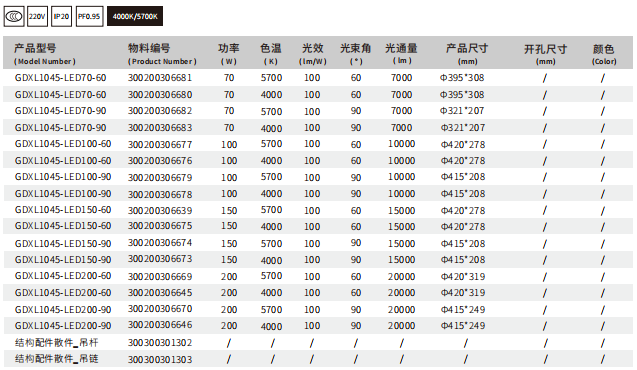Click the 光束角 column header
Image resolution: width=637 pixels, height=370 pixels.
tap(356, 54)
